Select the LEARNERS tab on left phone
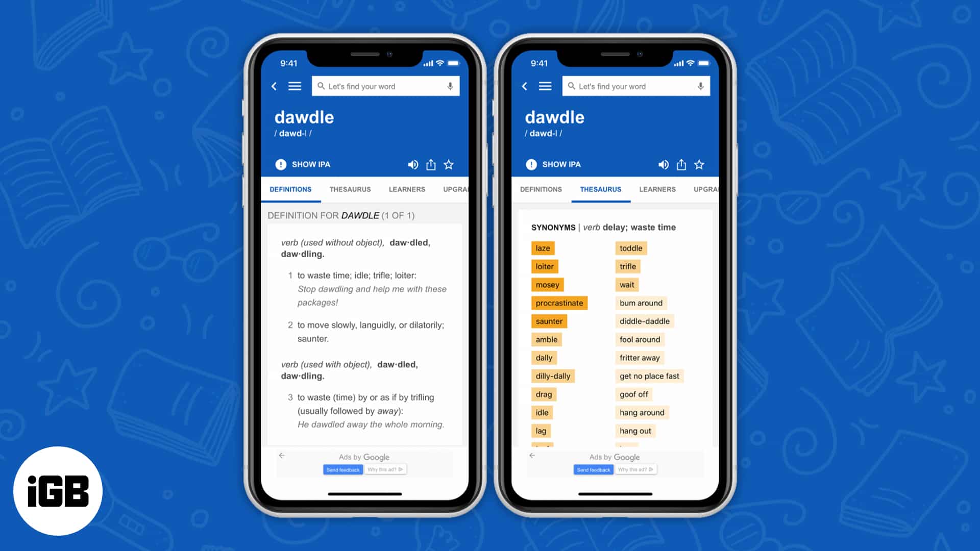 click(x=407, y=189)
